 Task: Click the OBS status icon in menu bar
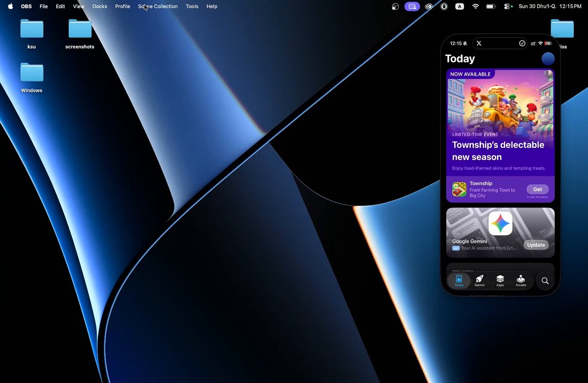click(395, 6)
